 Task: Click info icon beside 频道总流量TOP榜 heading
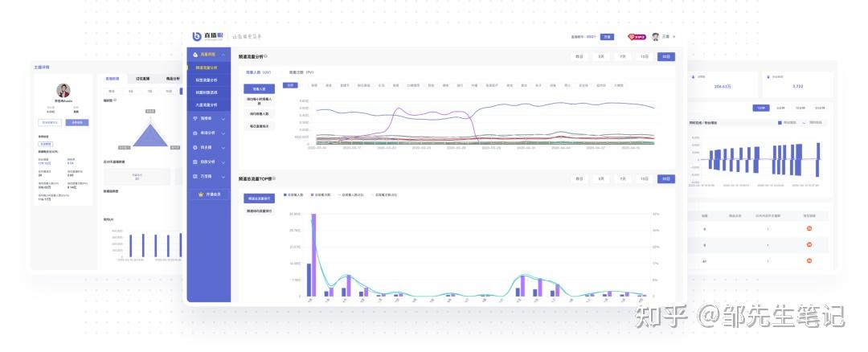pos(273,178)
